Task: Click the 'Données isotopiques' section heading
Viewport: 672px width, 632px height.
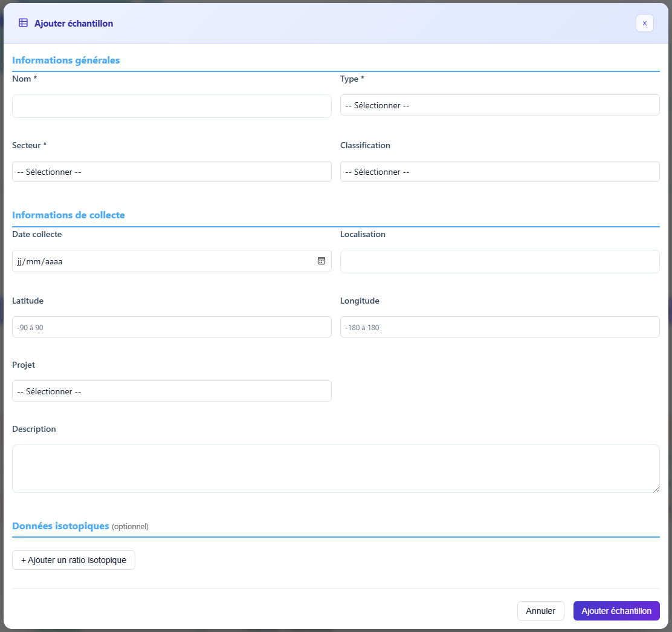Action: point(60,526)
